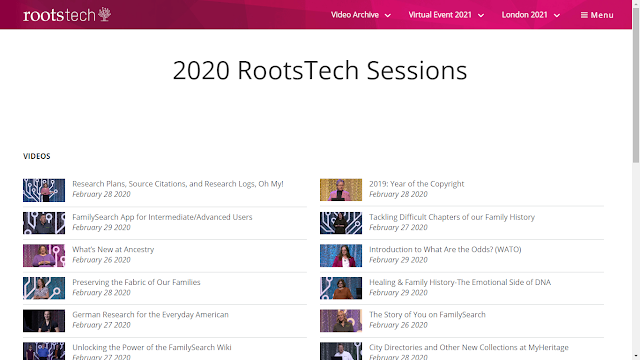Screen dimensions: 640x360
Task: Click thumbnail for What Are the Odds video
Action: coord(341,256)
